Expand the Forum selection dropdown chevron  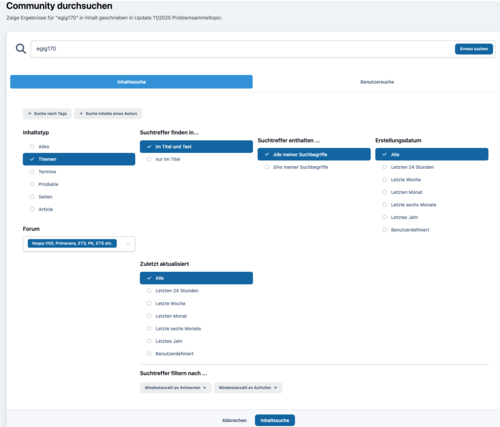click(x=128, y=244)
